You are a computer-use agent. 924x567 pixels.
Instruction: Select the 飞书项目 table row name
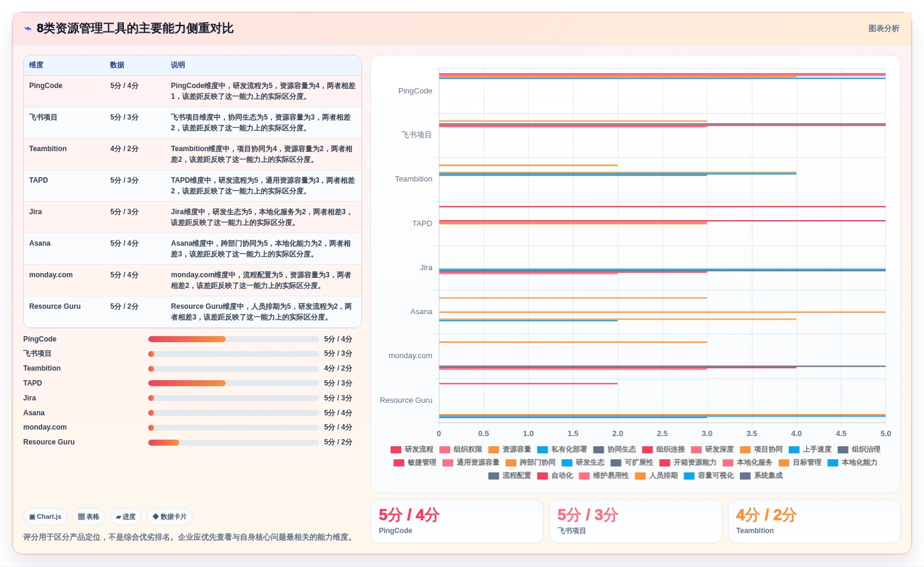click(x=43, y=117)
